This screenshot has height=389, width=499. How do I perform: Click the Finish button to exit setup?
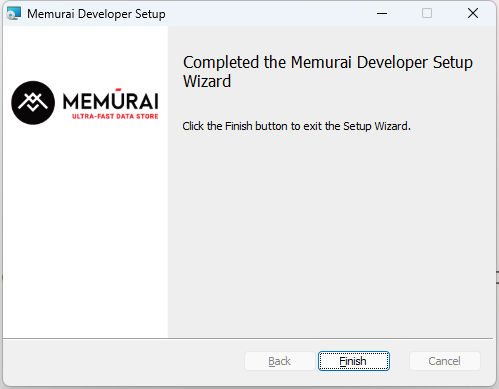[x=354, y=361]
